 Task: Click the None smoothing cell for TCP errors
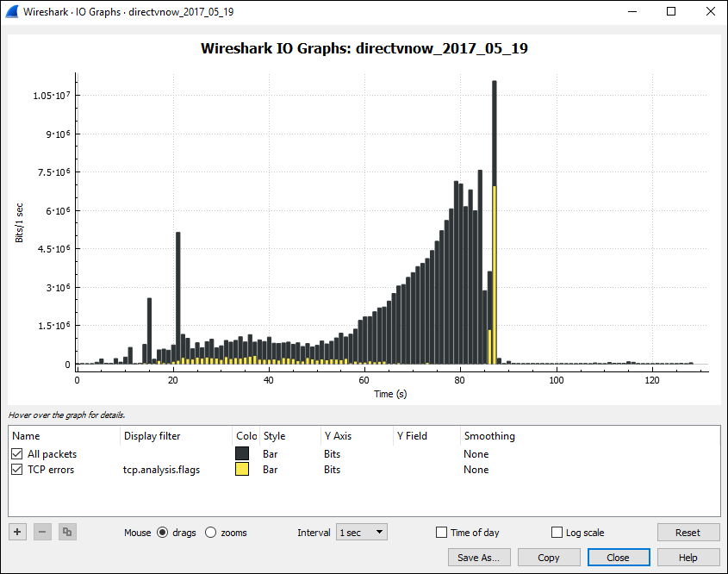click(x=476, y=470)
